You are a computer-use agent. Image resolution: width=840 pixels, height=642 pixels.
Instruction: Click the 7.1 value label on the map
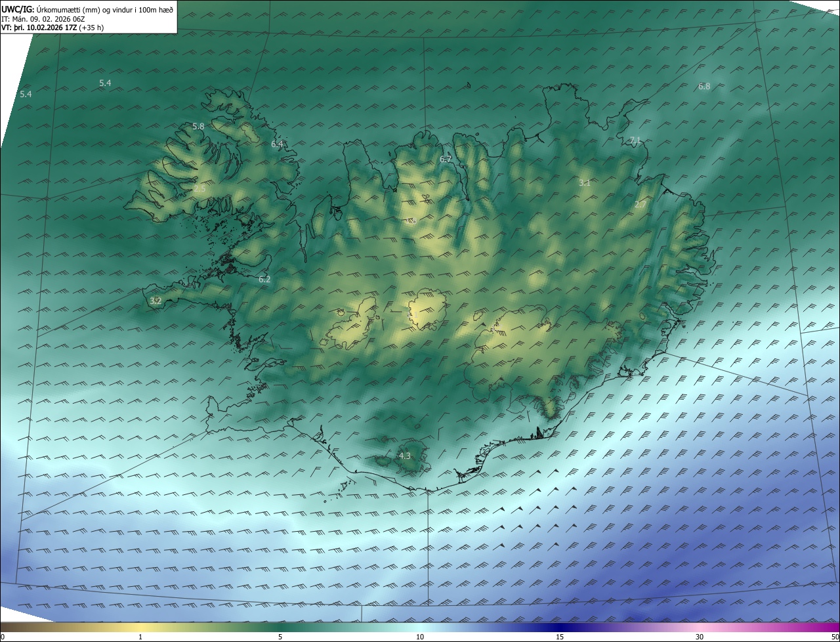click(x=635, y=140)
